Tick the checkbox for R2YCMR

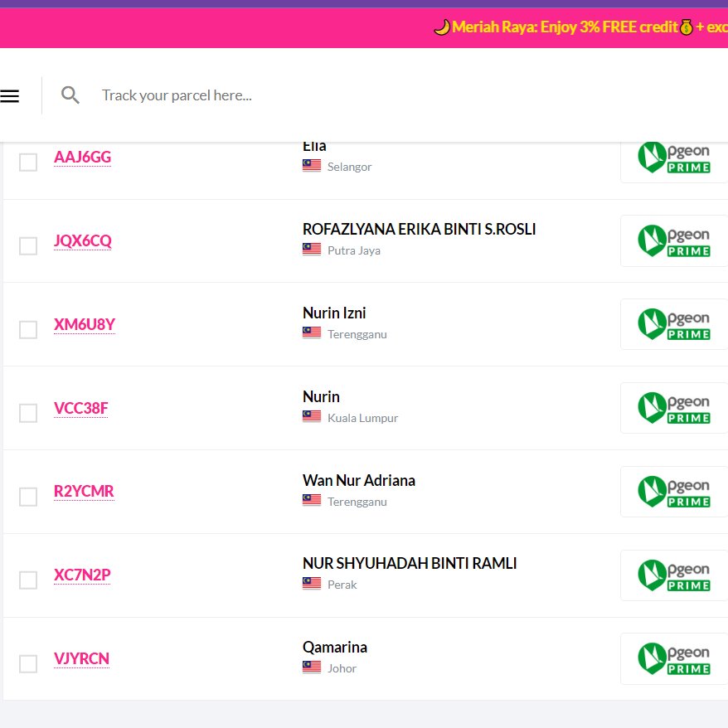(28, 497)
